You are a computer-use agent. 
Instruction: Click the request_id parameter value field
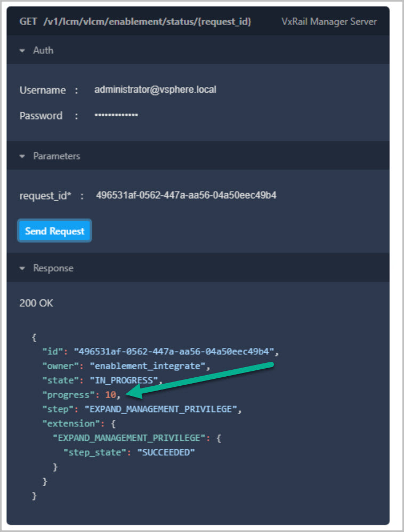pos(186,195)
